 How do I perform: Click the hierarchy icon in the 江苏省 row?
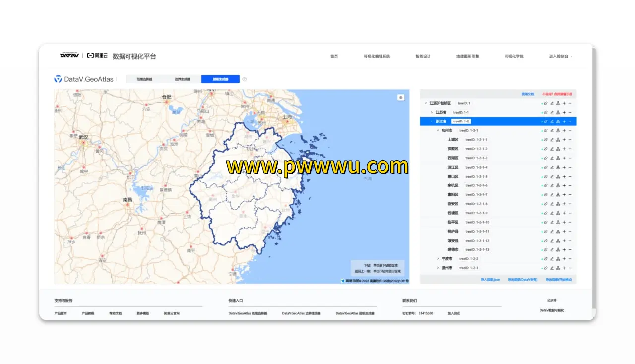(558, 113)
